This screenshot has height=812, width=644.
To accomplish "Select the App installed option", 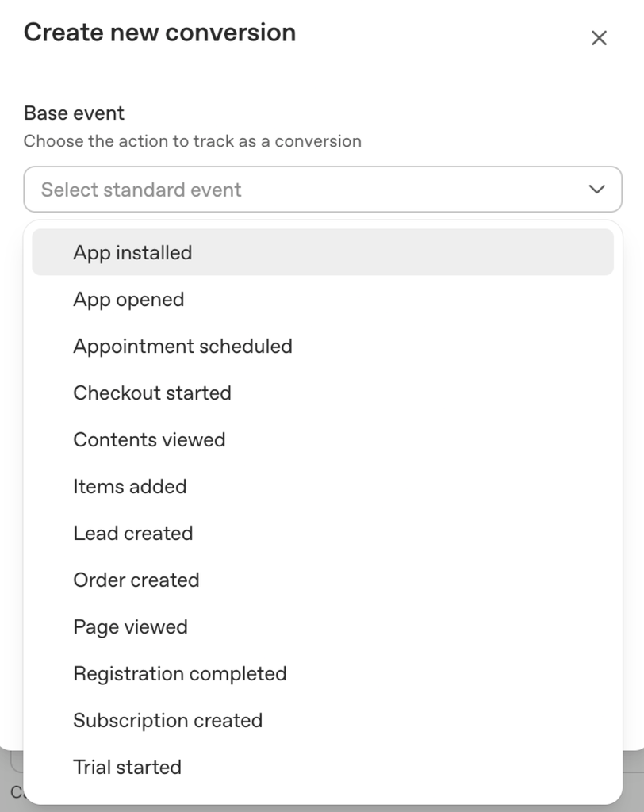I will 322,252.
